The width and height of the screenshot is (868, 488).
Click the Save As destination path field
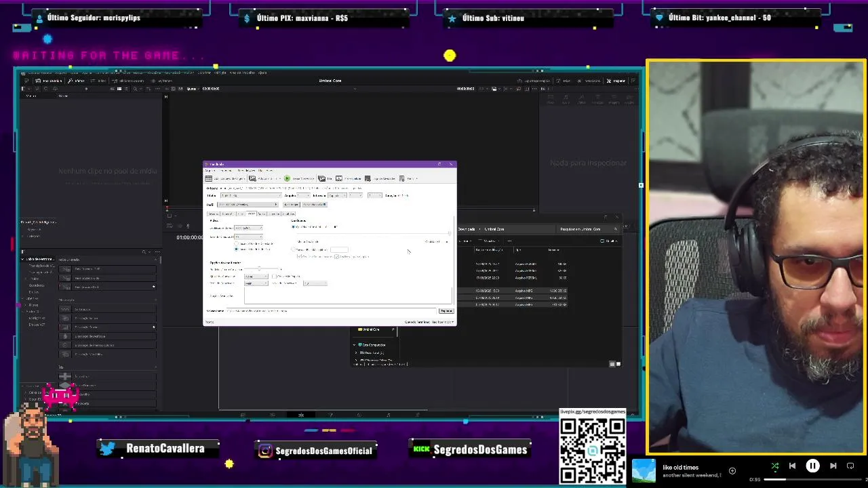pyautogui.click(x=331, y=311)
